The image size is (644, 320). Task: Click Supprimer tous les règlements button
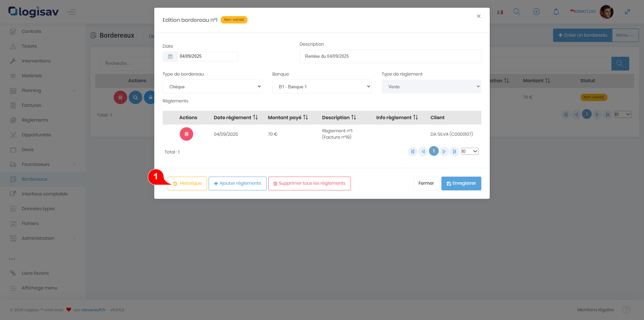(x=309, y=183)
